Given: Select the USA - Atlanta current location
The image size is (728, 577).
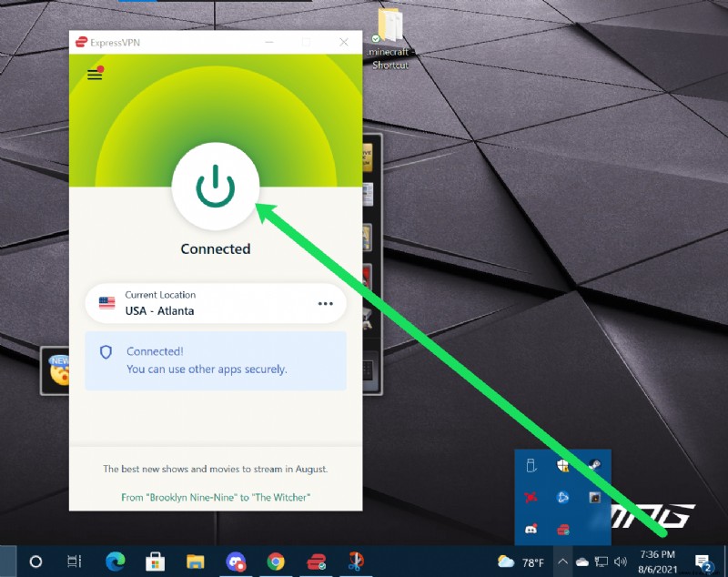Looking at the screenshot, I should click(x=216, y=303).
